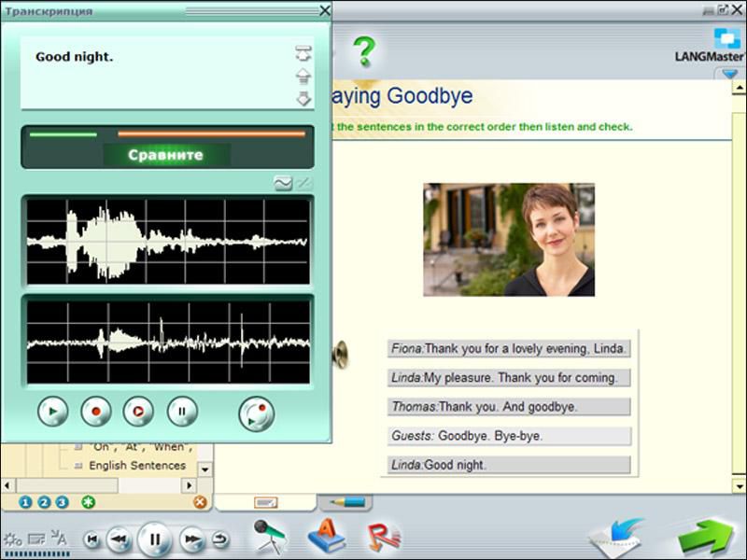Move to the next sentence with the down arrow
This screenshot has height=560, width=747.
303,99
